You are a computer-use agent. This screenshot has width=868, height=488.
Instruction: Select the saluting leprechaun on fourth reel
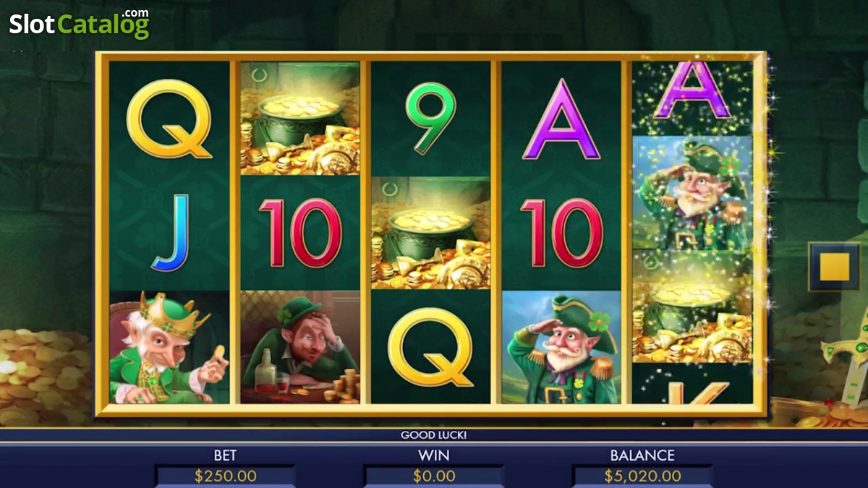(x=562, y=347)
